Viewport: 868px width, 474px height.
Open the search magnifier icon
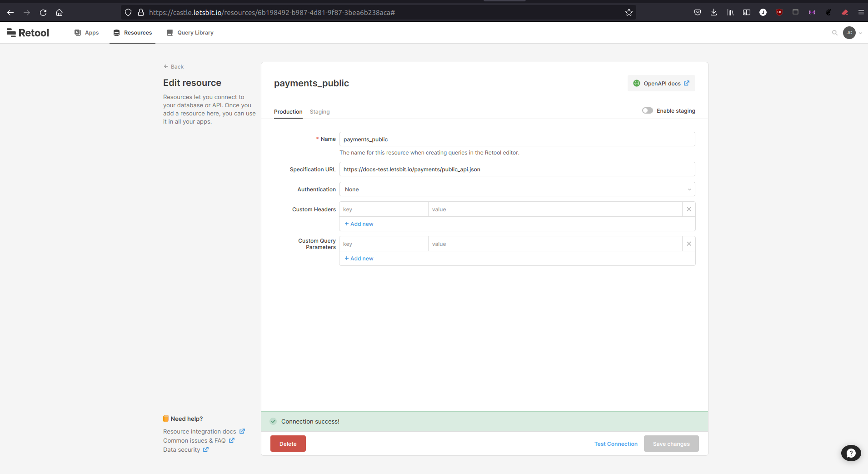coord(834,33)
